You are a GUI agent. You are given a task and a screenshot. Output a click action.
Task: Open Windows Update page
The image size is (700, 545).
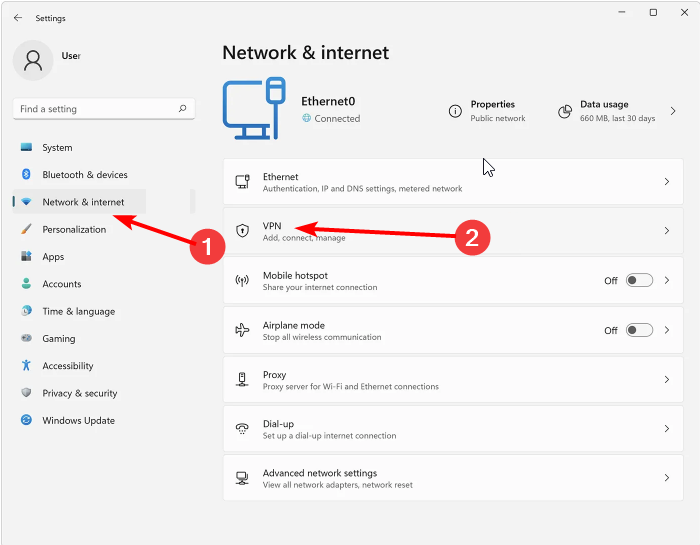coord(79,420)
